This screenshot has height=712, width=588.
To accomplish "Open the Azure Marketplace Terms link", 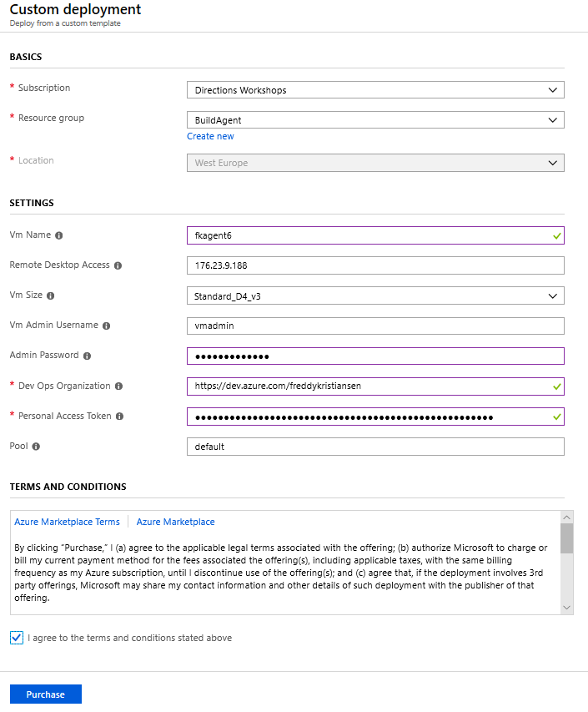I will point(67,522).
